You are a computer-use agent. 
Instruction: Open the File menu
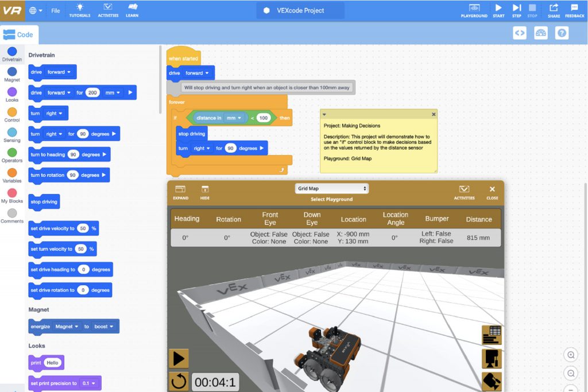point(56,10)
